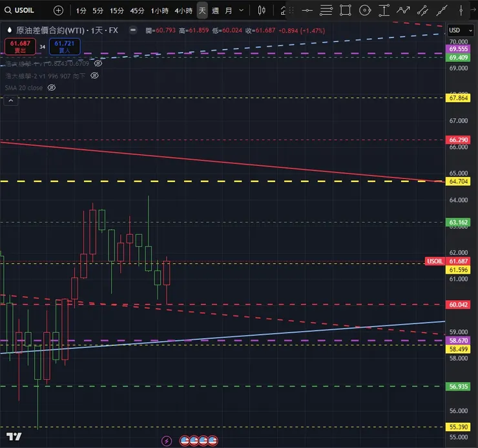Click the 開=60.793 open value

pos(160,30)
